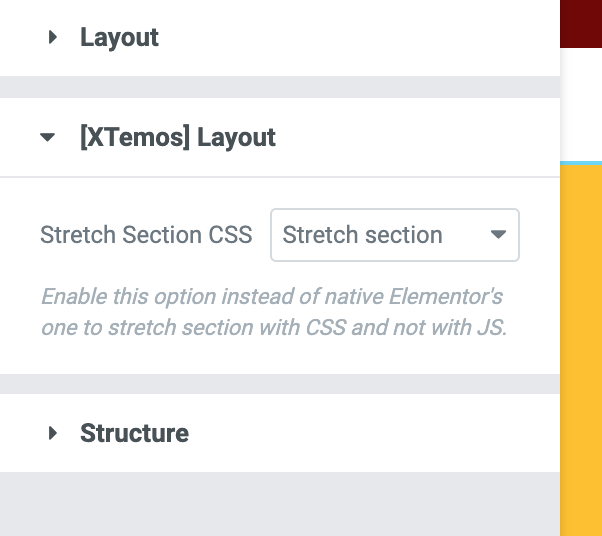Screen dimensions: 602x536
Task: Click the Layout section title
Action: (x=119, y=38)
